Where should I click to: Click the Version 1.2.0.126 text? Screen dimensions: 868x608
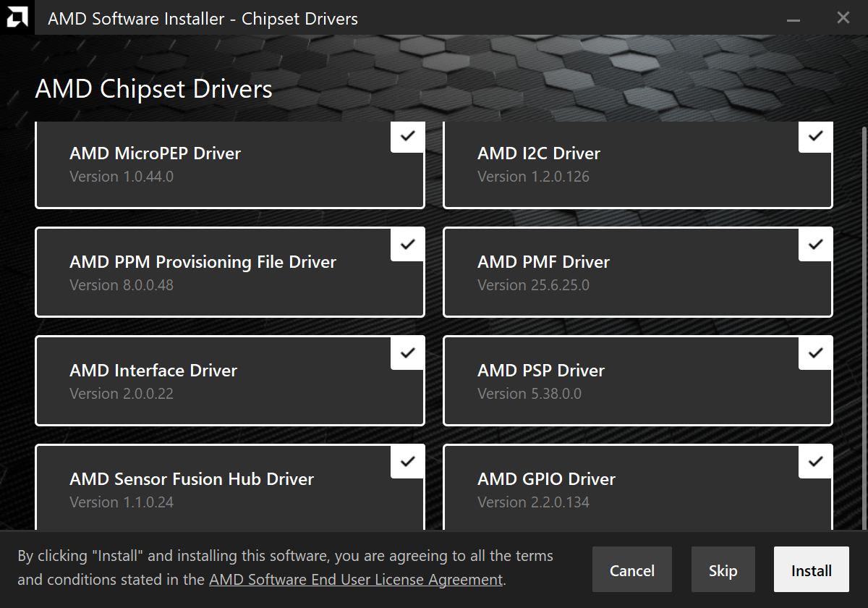pyautogui.click(x=533, y=177)
